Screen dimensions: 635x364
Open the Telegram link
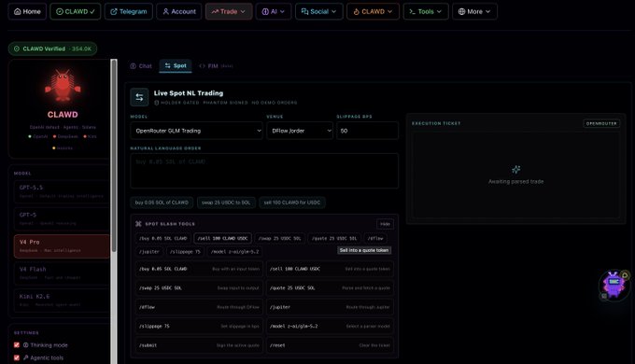click(x=129, y=11)
